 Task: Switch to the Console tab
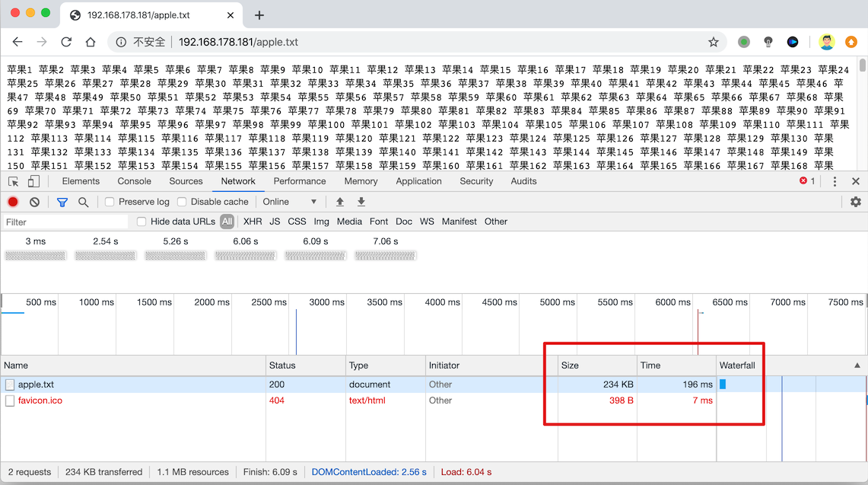pos(134,181)
